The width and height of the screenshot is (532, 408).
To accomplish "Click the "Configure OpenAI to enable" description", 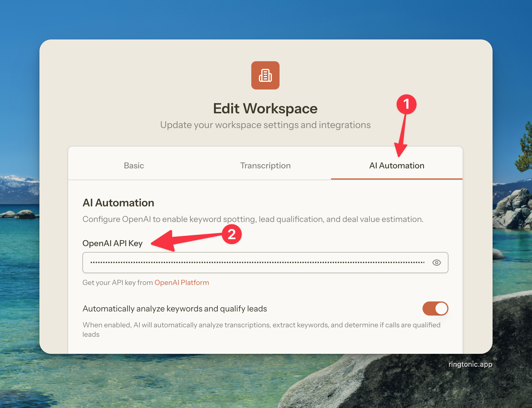I will (253, 219).
